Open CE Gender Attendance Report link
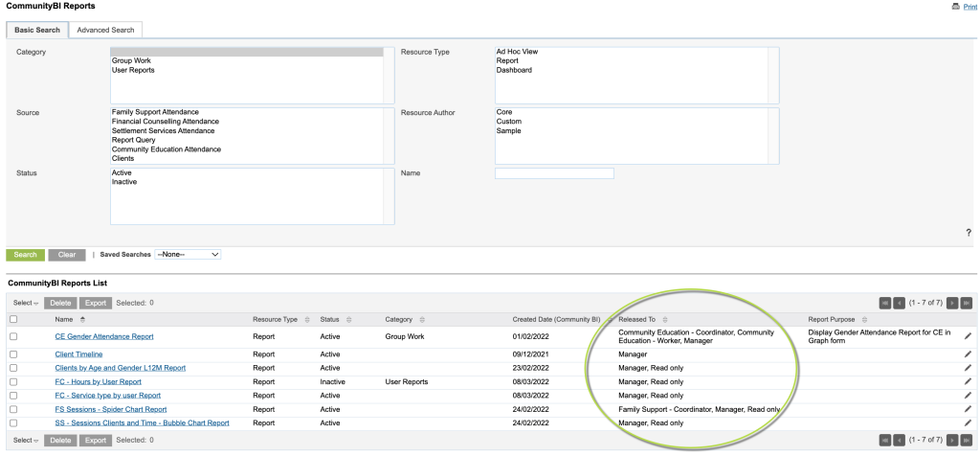This screenshot has height=456, width=980. 103,336
